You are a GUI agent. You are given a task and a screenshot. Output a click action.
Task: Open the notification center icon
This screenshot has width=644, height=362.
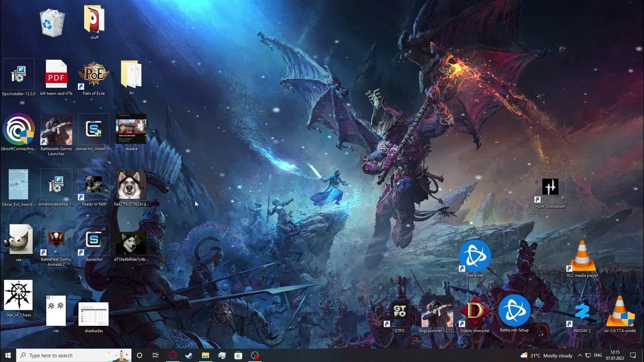(x=633, y=355)
